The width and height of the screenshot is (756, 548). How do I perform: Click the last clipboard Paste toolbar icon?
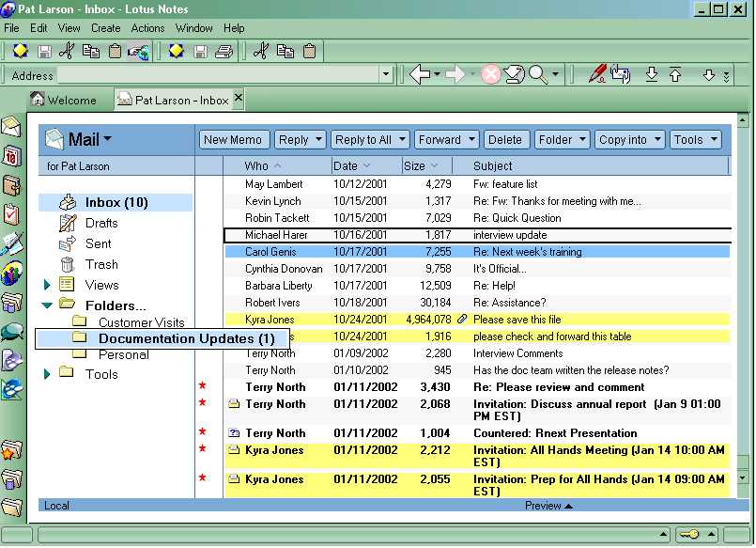[310, 51]
